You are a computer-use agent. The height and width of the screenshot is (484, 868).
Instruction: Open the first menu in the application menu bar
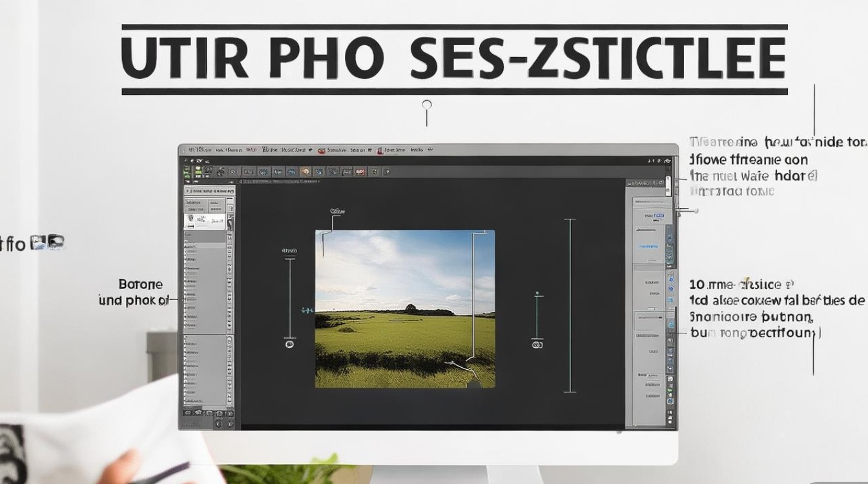(x=200, y=150)
